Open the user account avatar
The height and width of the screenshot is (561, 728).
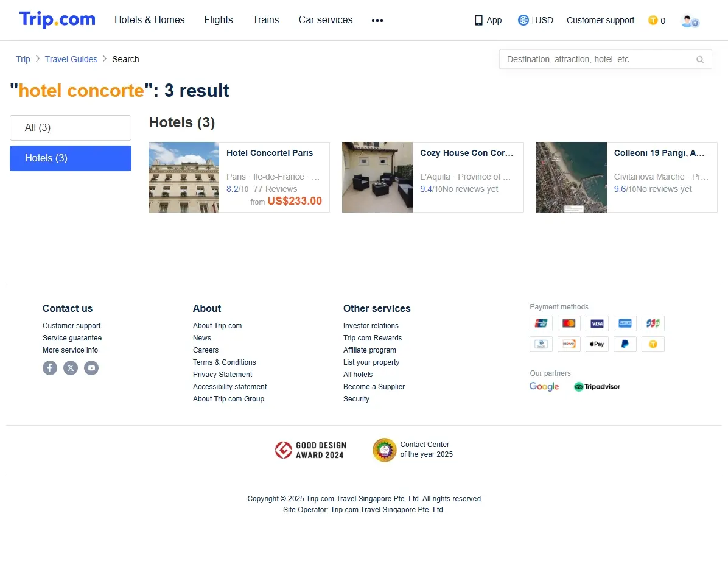pyautogui.click(x=690, y=21)
